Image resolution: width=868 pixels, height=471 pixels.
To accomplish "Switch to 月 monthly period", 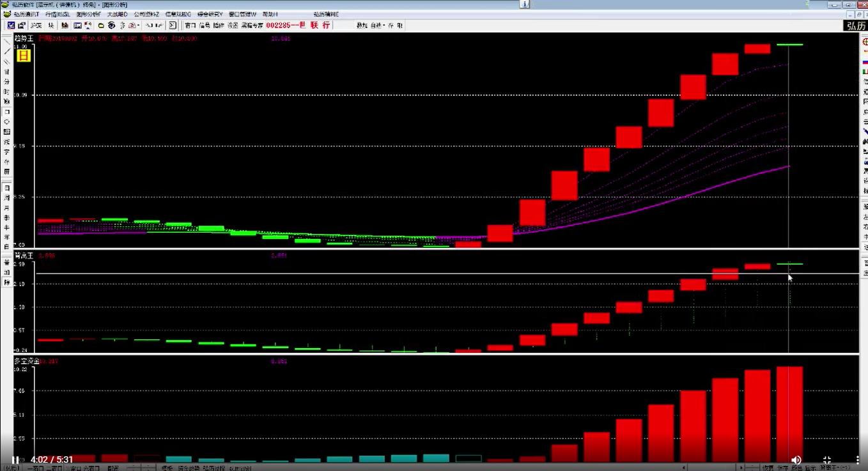I will (x=7, y=208).
